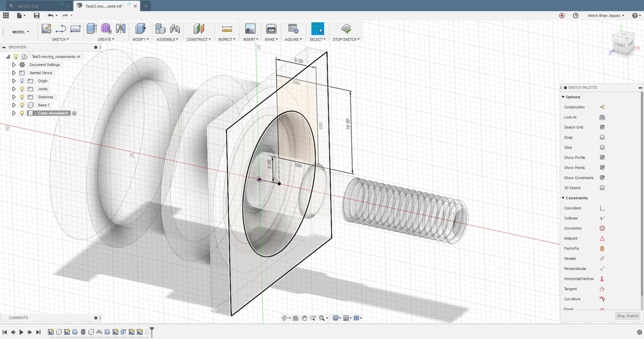Viewport: 644px width, 339px height.
Task: Open the File menu dropdown
Action: pos(21,15)
